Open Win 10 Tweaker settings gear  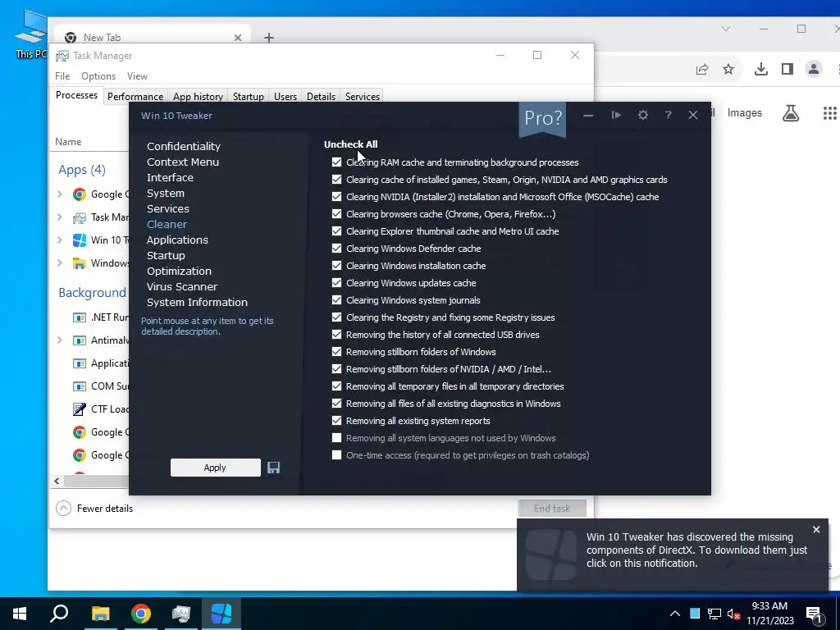[643, 115]
